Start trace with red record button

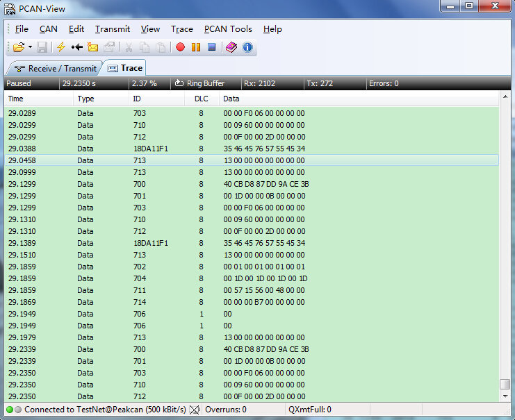tap(180, 47)
